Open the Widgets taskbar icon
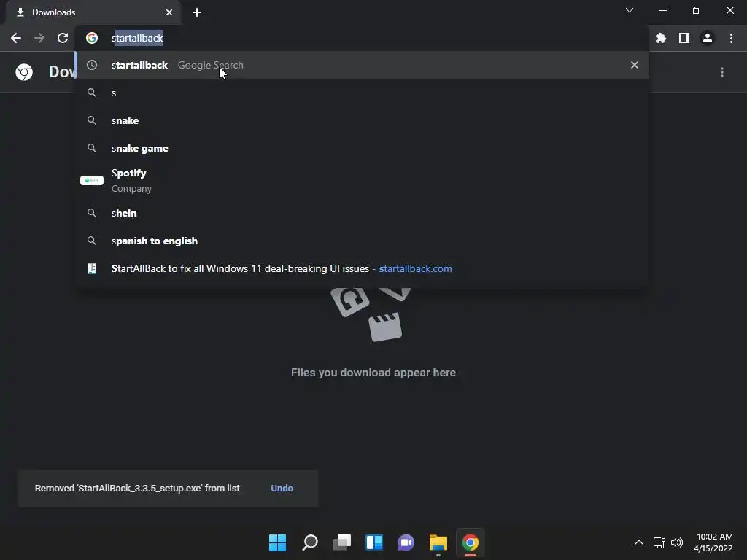Image resolution: width=747 pixels, height=560 pixels. click(x=374, y=542)
